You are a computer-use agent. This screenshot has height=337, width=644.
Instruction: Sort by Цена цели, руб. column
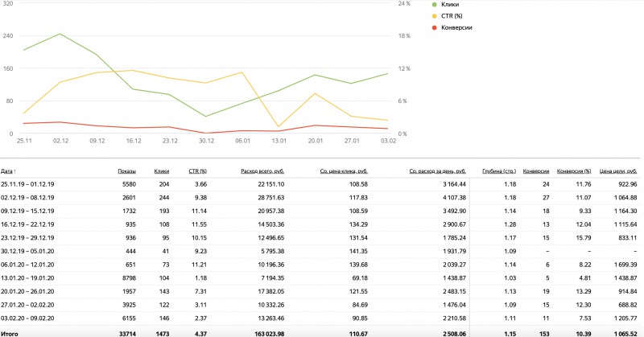[618, 171]
